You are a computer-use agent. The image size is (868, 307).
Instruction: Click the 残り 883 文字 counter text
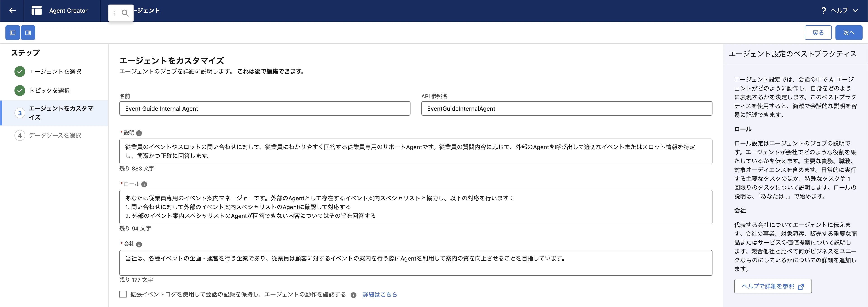point(137,168)
